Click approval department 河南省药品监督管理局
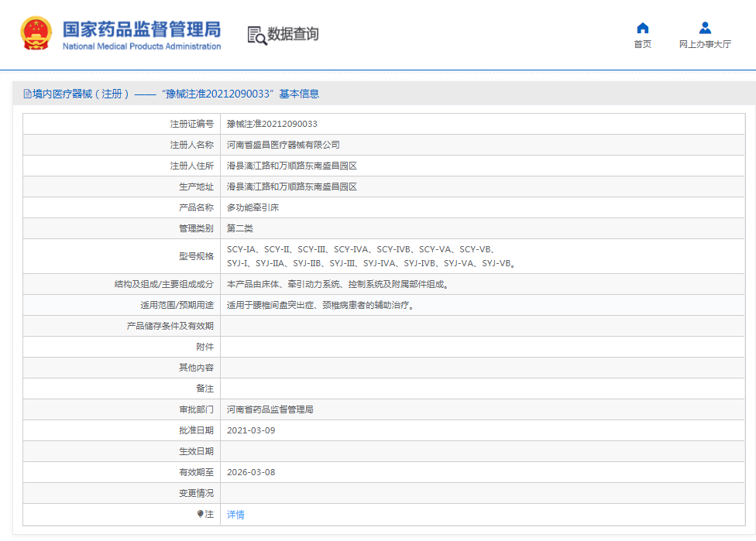The image size is (756, 541). 270,409
